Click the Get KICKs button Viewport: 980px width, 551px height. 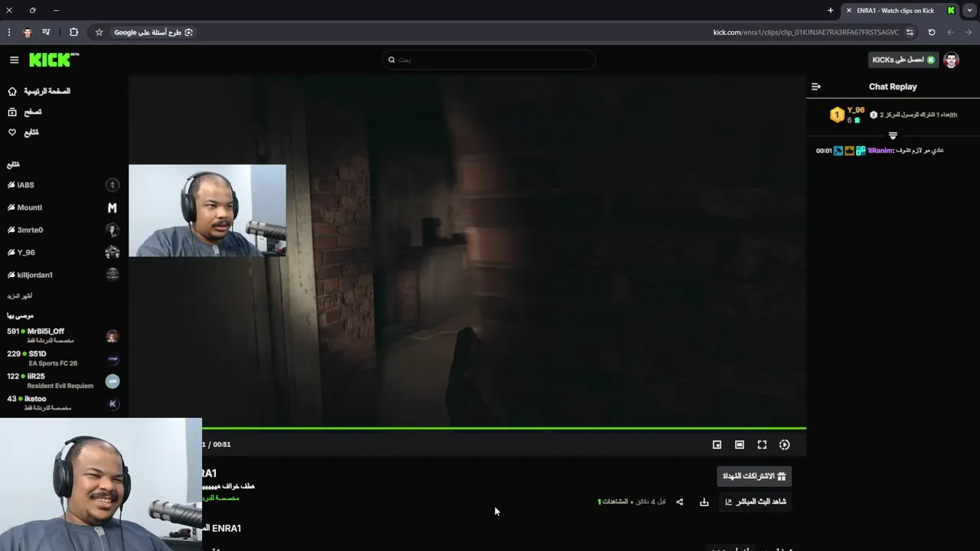903,60
